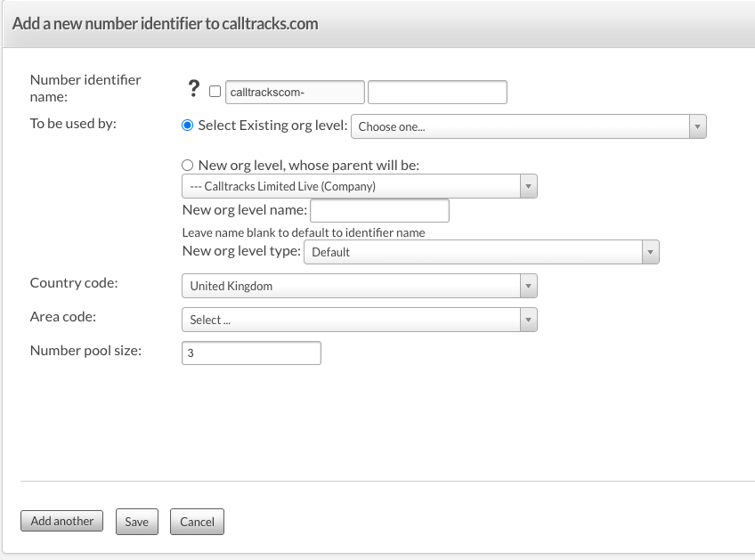Image resolution: width=755 pixels, height=560 pixels.
Task: Open the Calltracks Limited Live parent dropdown
Action: 359,186
